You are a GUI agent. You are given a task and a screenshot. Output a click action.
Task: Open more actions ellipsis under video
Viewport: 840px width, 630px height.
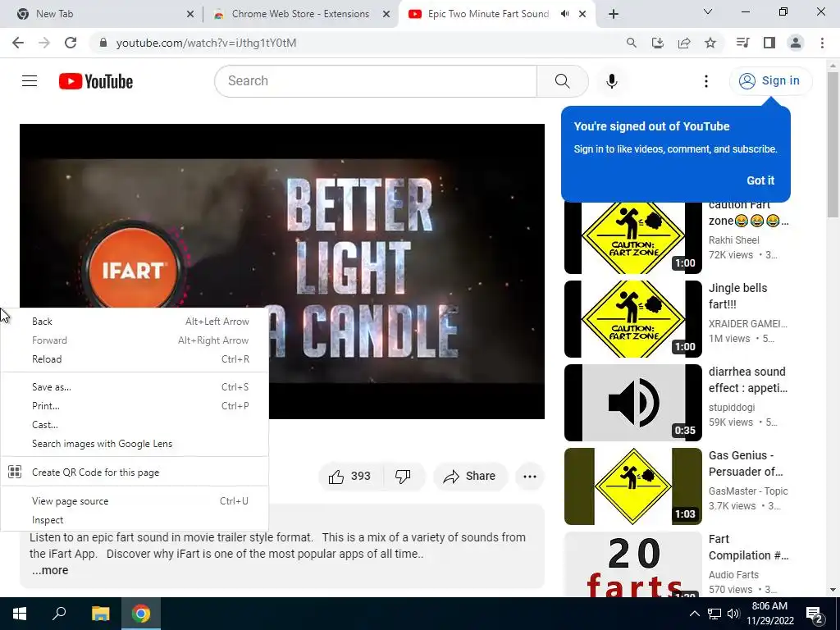tap(529, 476)
